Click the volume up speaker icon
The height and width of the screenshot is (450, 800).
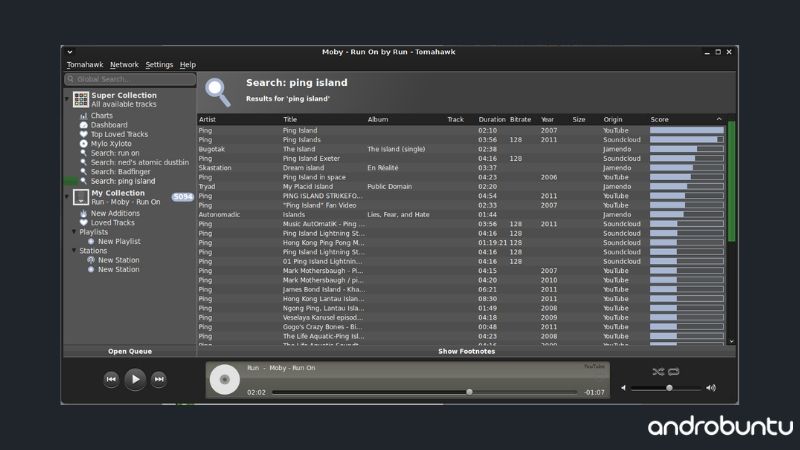tap(711, 388)
